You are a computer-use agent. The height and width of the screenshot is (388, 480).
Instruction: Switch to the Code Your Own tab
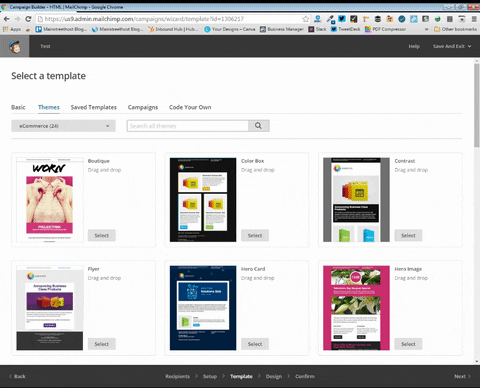point(190,107)
